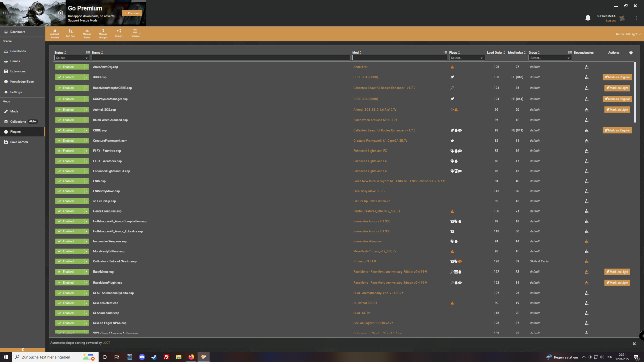Open the Dashboard page
Screen dimensions: 644x362
tap(22, 32)
